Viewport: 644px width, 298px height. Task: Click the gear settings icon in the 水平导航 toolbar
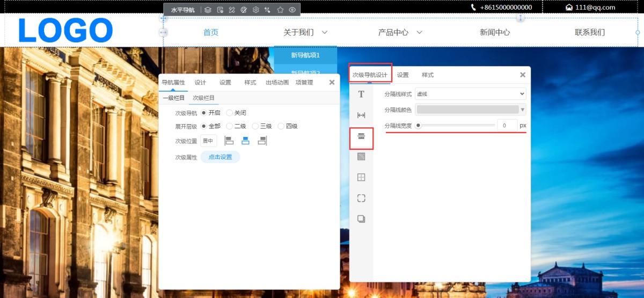pyautogui.click(x=256, y=10)
